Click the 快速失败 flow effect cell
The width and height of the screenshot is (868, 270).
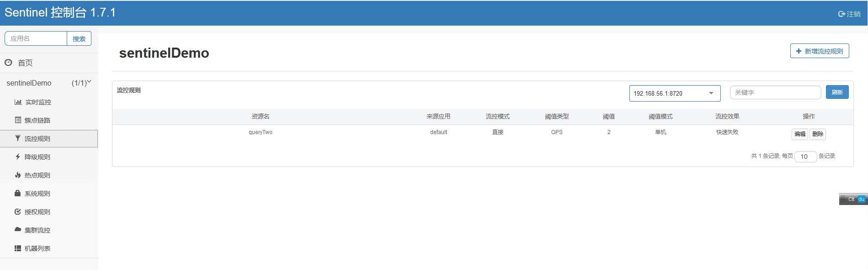(727, 132)
